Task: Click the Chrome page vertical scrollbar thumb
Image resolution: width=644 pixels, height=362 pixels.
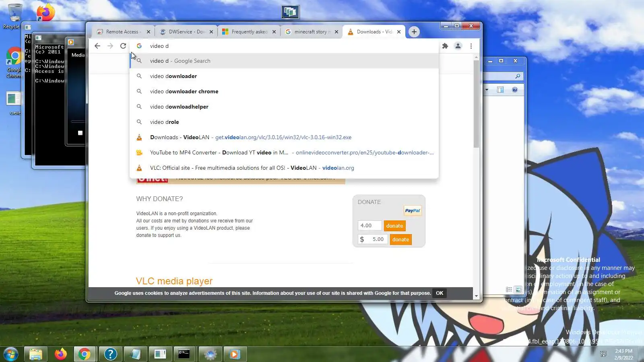Action: click(476, 104)
